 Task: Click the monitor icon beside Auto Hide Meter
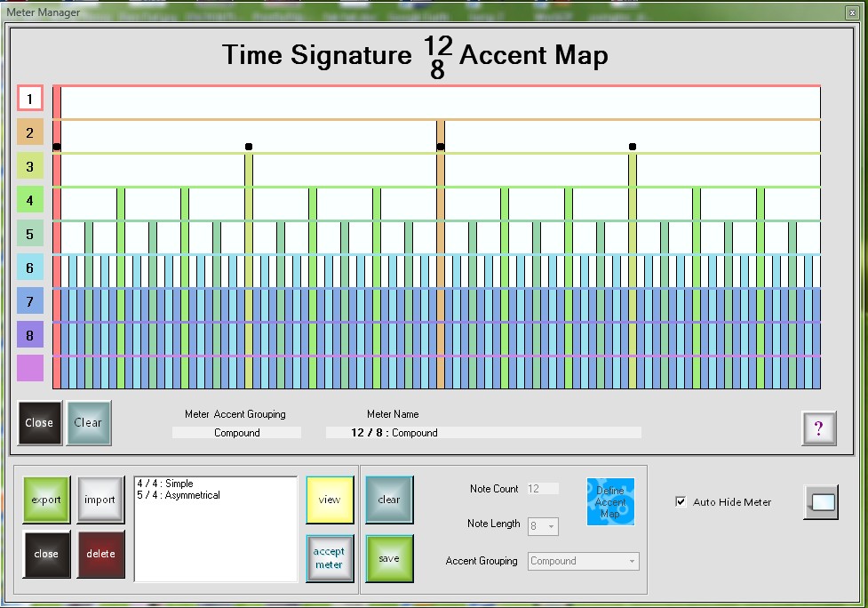point(820,502)
